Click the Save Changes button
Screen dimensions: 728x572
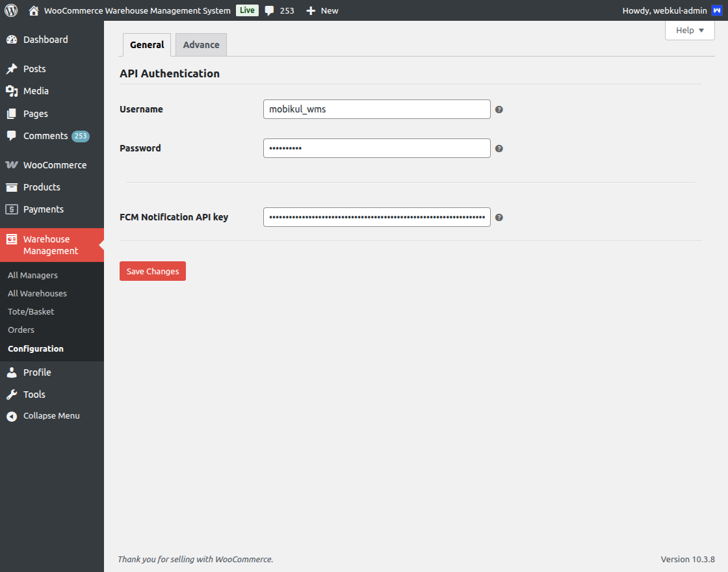153,271
